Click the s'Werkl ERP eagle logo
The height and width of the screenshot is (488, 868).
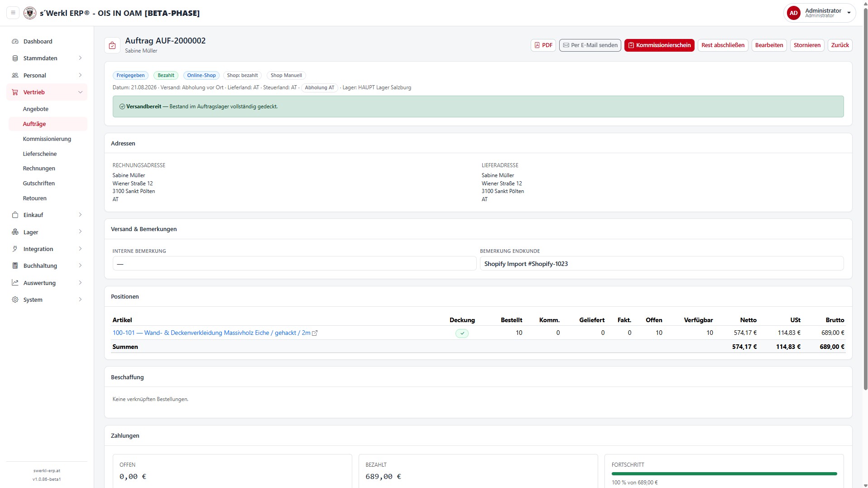tap(30, 13)
